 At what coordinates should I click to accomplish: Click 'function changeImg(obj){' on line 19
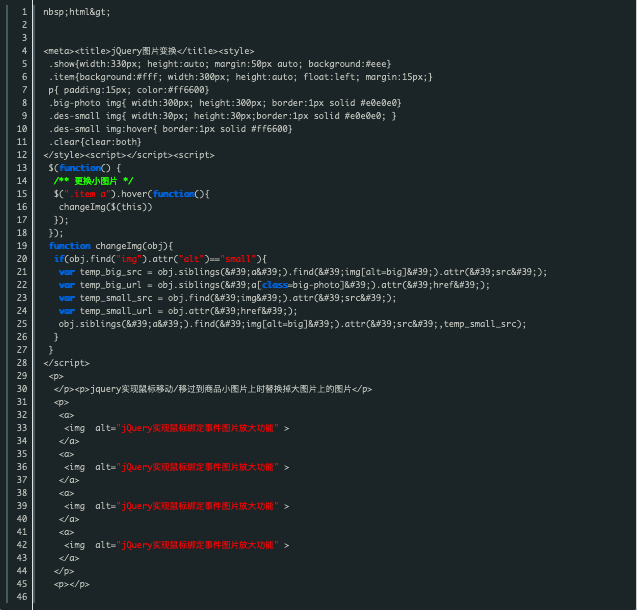[x=111, y=246]
